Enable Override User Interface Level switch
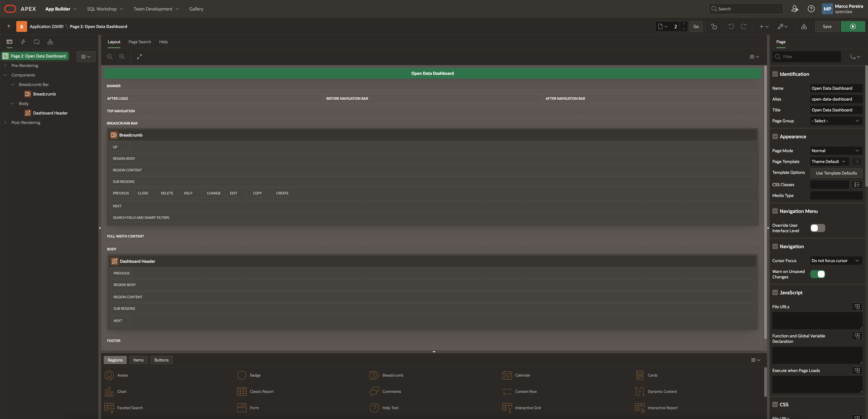The width and height of the screenshot is (868, 419). (817, 228)
